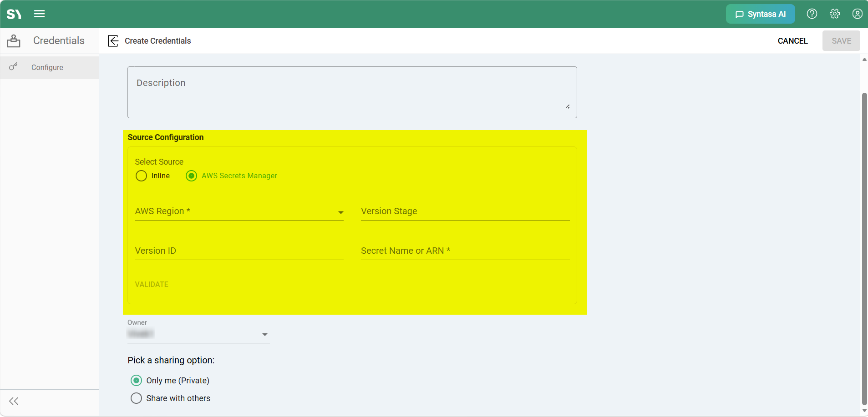
Task: Choose Share with others option
Action: [x=136, y=398]
